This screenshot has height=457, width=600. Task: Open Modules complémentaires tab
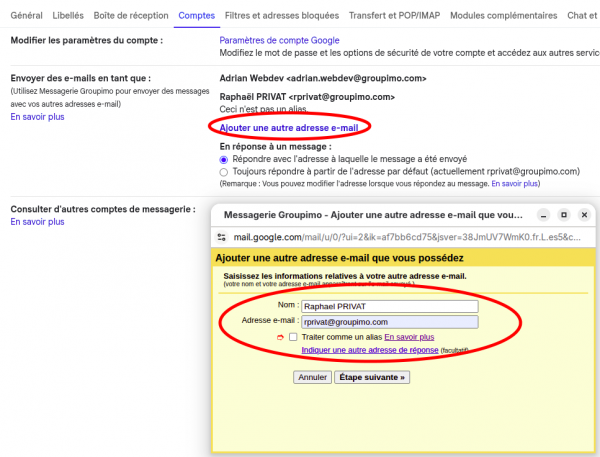click(x=504, y=15)
